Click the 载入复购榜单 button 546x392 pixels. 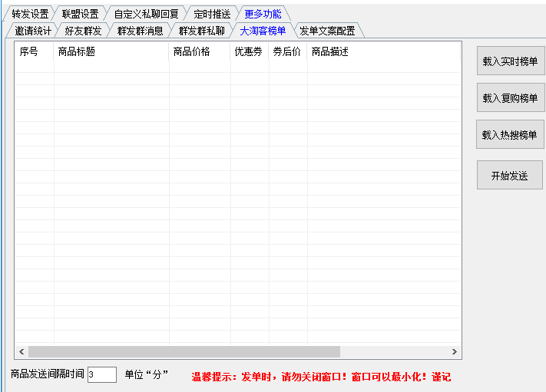click(x=510, y=97)
